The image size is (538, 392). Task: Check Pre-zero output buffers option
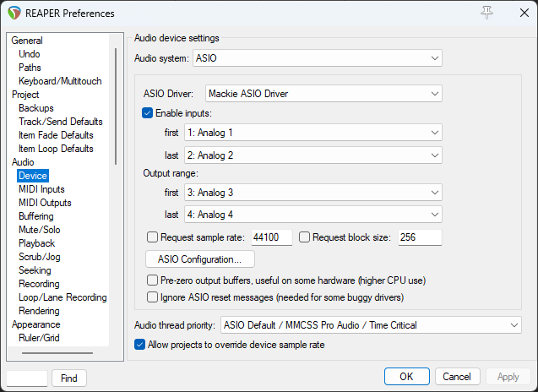[152, 280]
